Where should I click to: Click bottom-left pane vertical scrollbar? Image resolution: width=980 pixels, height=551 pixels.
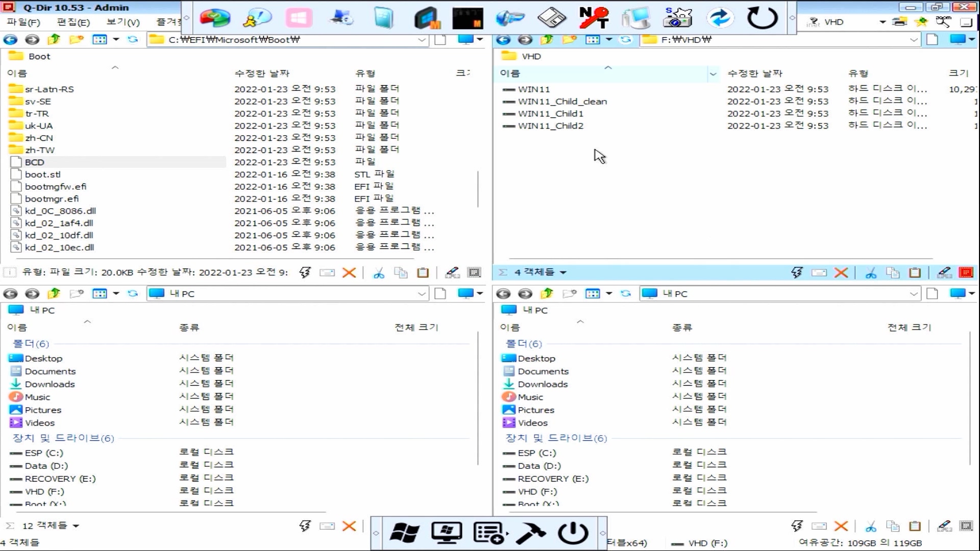click(x=478, y=398)
